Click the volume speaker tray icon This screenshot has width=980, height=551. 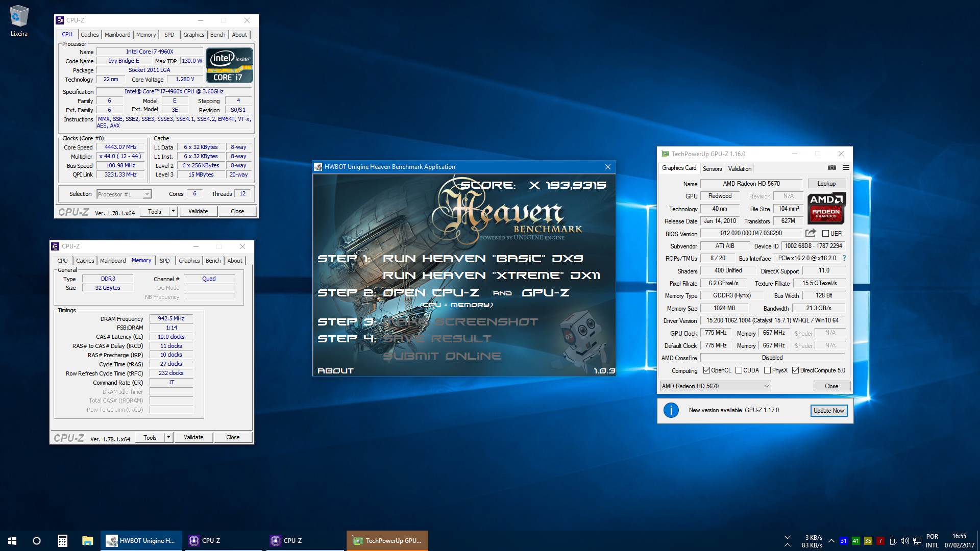point(905,541)
